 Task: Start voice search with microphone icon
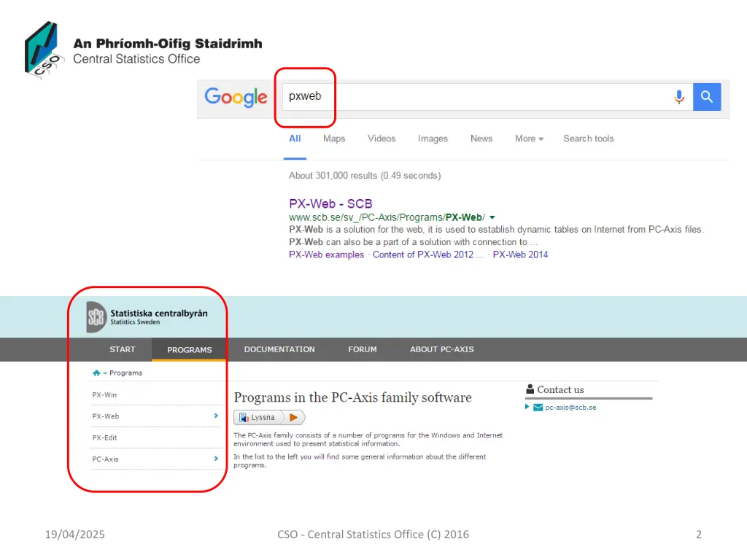[679, 97]
